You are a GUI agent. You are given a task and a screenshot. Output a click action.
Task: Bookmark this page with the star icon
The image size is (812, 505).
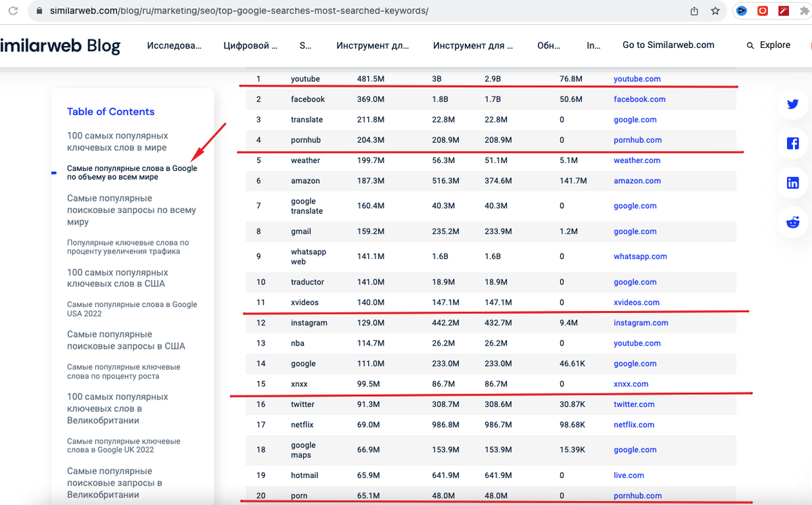click(x=715, y=11)
